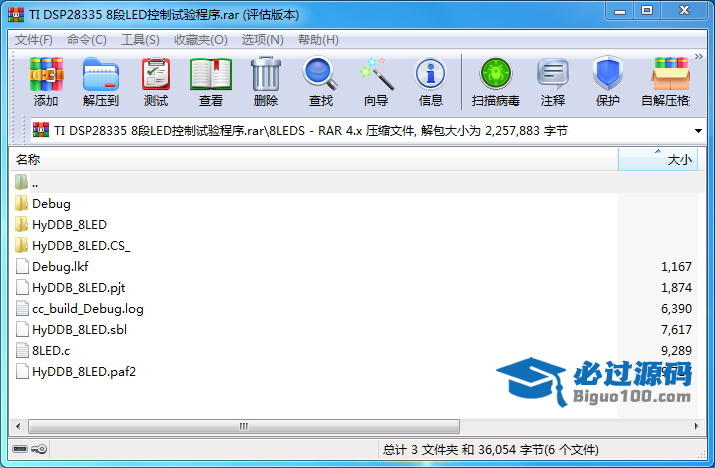Click the HyDDB_8LED.pjt file icon
This screenshot has height=468, width=715.
click(x=22, y=287)
